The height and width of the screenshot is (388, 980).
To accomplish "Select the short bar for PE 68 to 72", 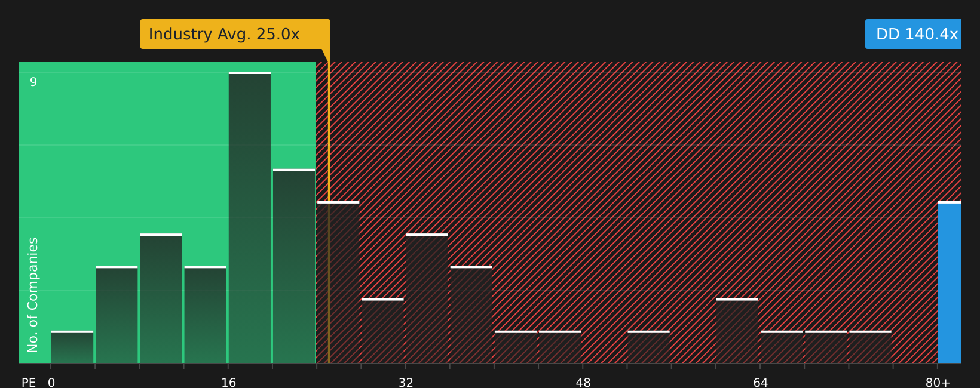I will pos(826,347).
